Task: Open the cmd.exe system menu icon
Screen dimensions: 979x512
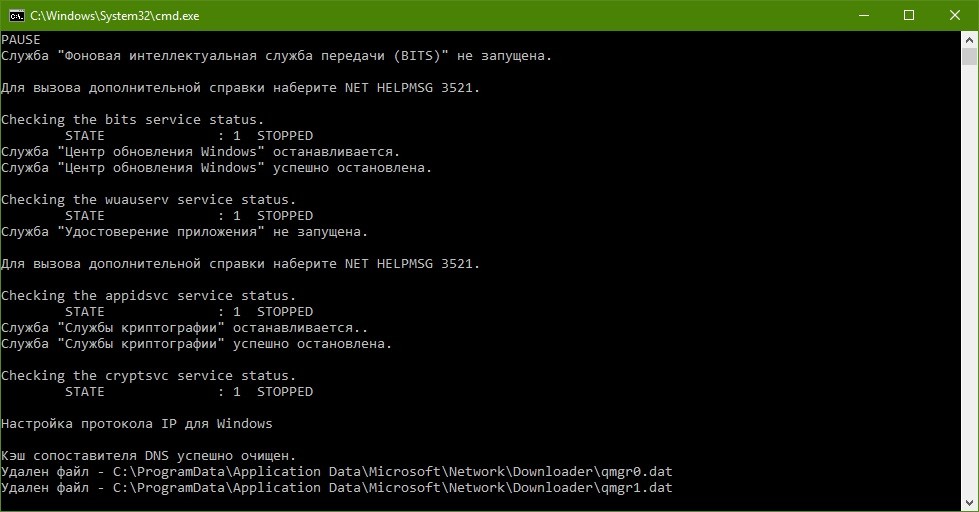Action: point(17,16)
